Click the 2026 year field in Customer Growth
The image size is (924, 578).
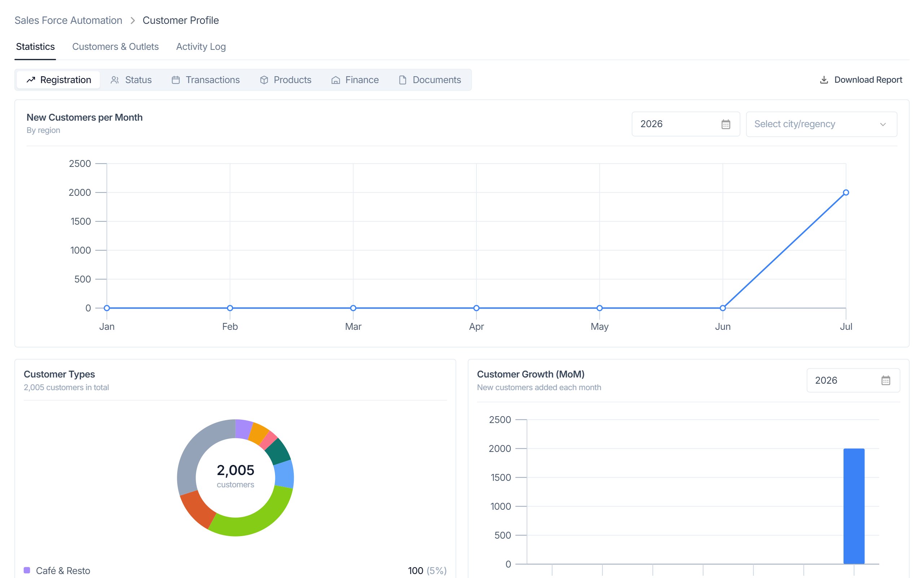click(x=853, y=380)
